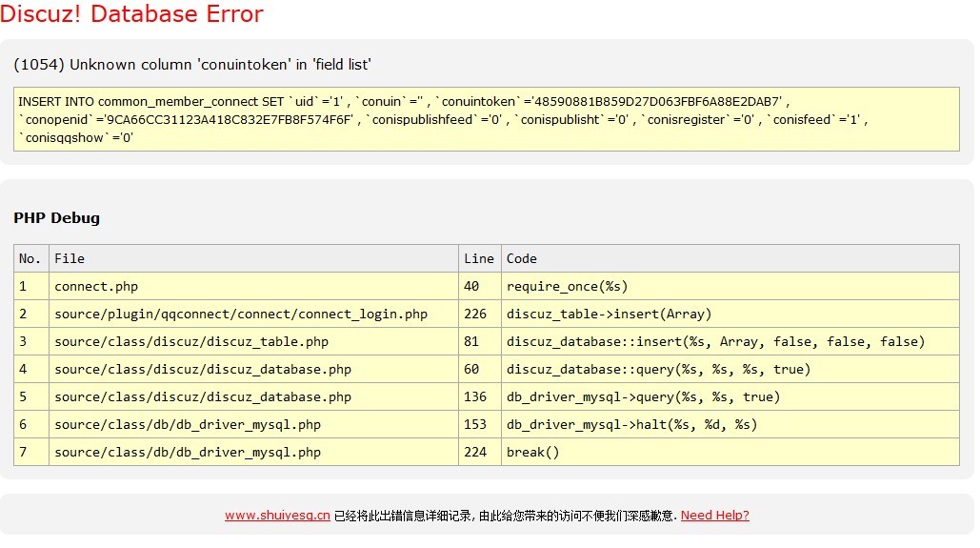The height and width of the screenshot is (548, 980).
Task: Click the Line column header
Action: tap(478, 258)
